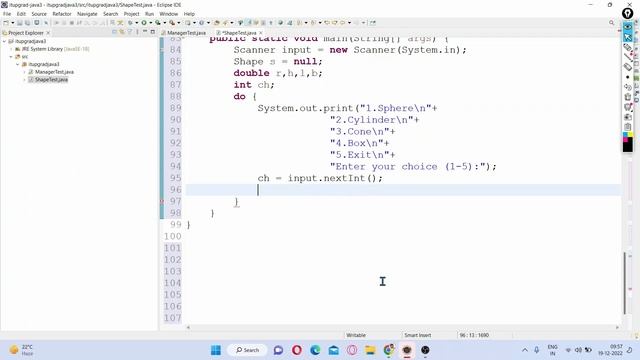The width and height of the screenshot is (640, 360).
Task: Click horizontal scrollbar right arrow
Action: click(x=617, y=327)
